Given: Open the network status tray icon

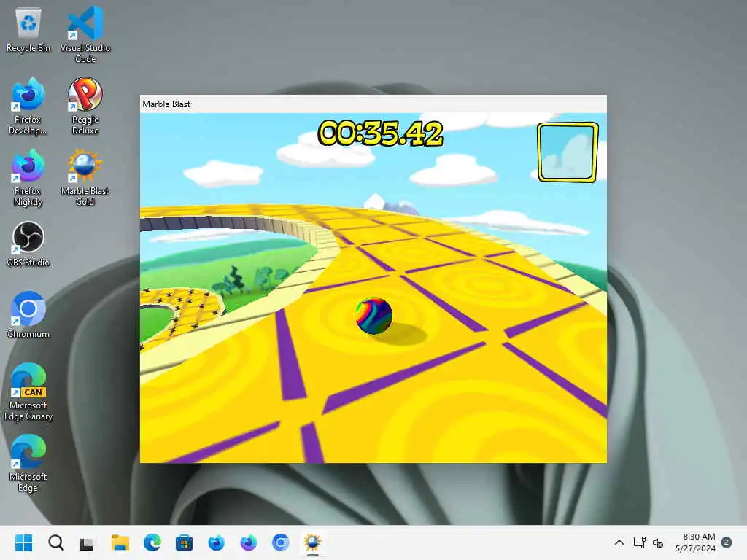Looking at the screenshot, I should click(x=639, y=542).
